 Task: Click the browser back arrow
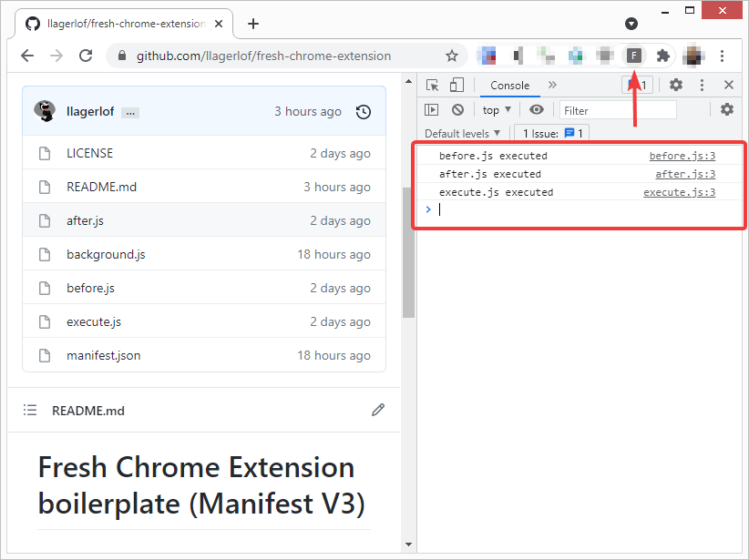[x=27, y=56]
